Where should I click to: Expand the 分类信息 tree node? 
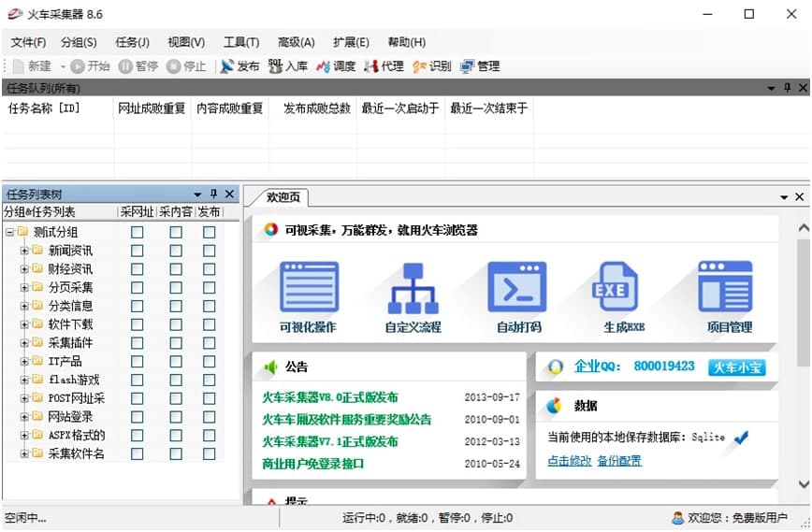pos(23,307)
